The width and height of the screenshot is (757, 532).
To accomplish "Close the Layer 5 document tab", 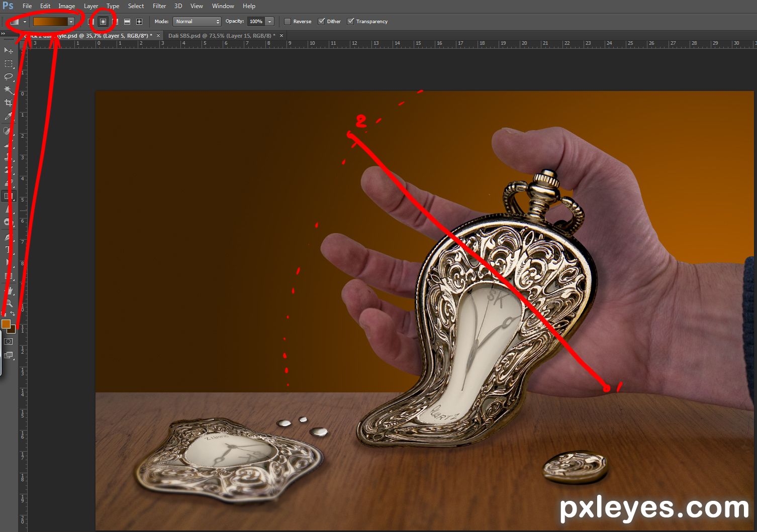I will [x=158, y=36].
